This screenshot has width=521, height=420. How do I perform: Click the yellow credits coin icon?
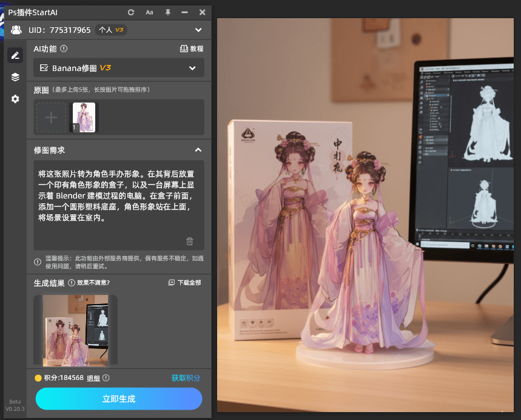(x=38, y=377)
